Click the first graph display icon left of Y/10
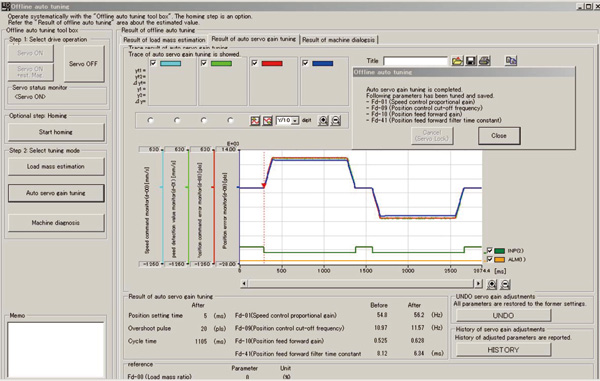 coord(255,120)
